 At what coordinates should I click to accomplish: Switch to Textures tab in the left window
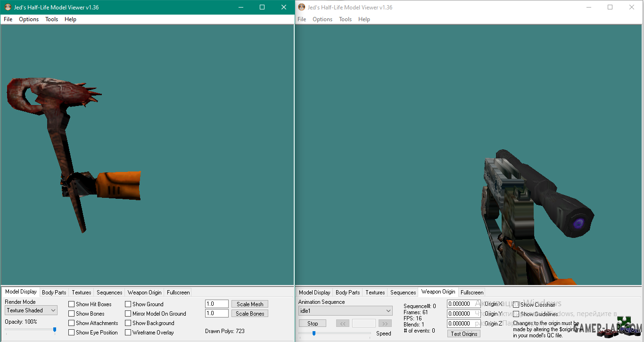coord(82,293)
